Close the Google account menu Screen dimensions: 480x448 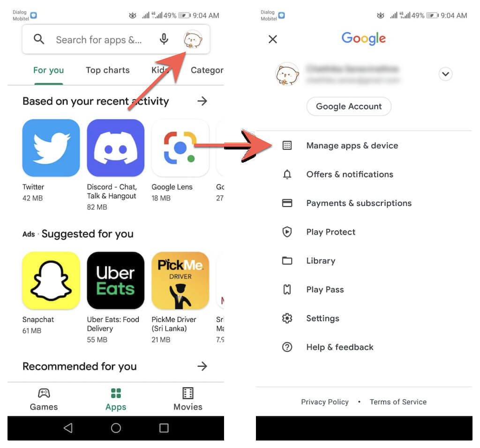pyautogui.click(x=272, y=39)
